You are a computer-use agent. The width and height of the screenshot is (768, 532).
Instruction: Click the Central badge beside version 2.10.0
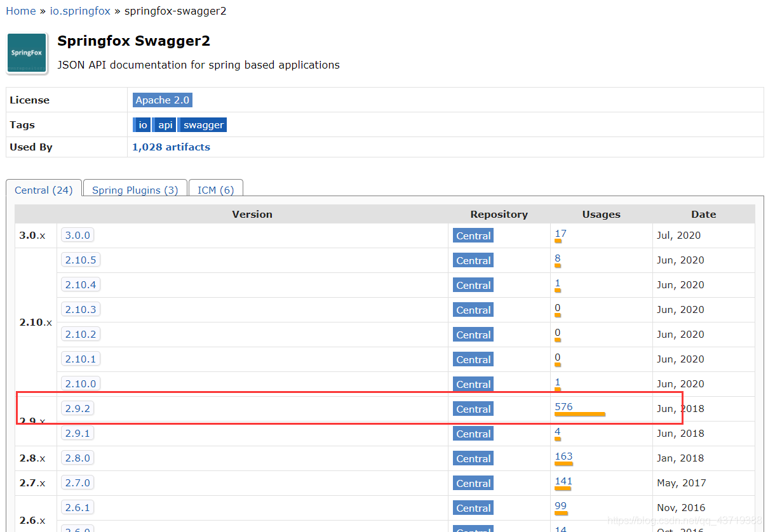pos(473,383)
